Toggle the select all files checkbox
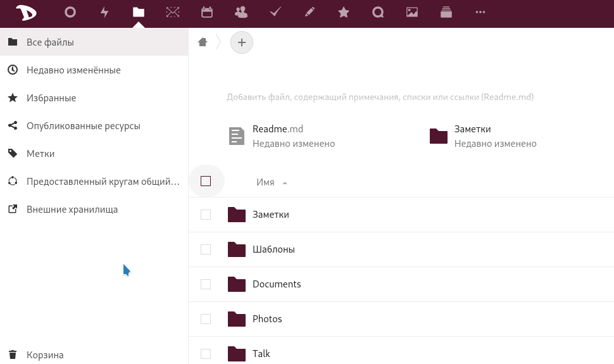614x364 pixels. click(x=206, y=181)
